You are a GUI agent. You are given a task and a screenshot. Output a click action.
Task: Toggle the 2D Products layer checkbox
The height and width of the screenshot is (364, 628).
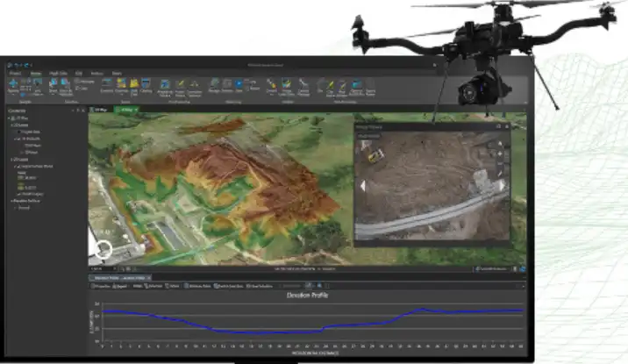tap(18, 139)
